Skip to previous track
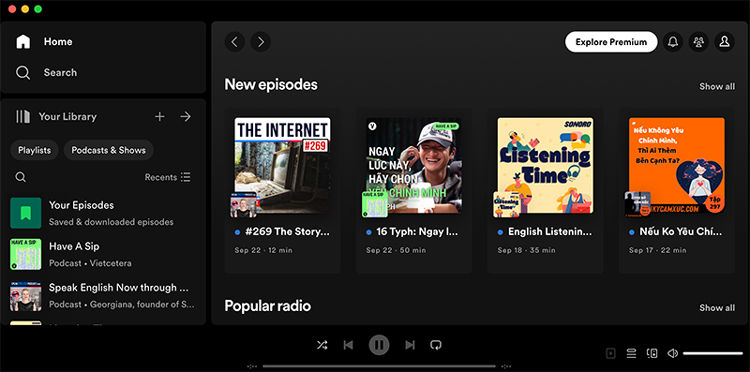 point(348,345)
